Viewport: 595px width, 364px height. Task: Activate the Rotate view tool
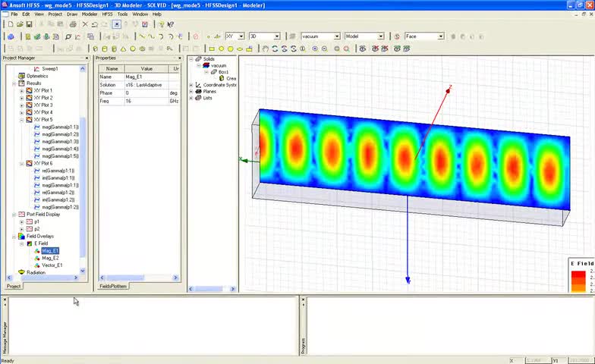275,49
